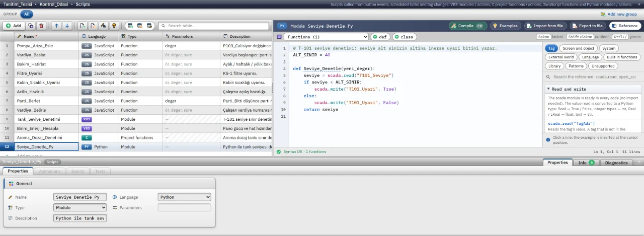Click the PY badge beside Module title
The width and height of the screenshot is (644, 236).
(282, 26)
